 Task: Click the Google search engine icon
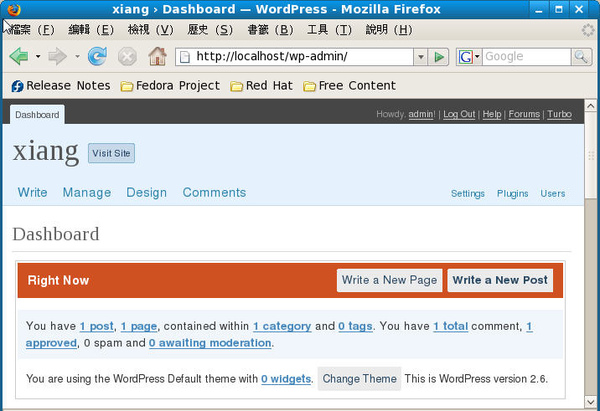(465, 57)
